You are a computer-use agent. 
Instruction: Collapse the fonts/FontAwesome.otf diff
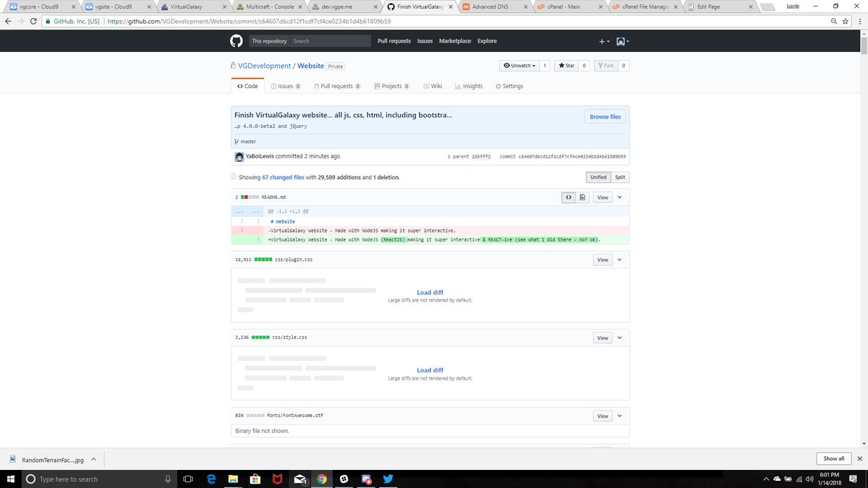620,416
